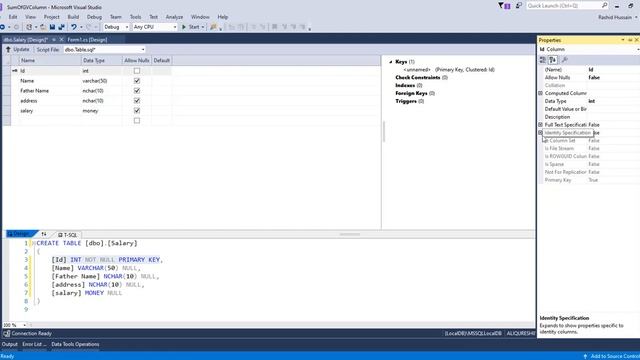The height and width of the screenshot is (360, 640).
Task: Click the swap panes arrows icon
Action: coord(44,234)
